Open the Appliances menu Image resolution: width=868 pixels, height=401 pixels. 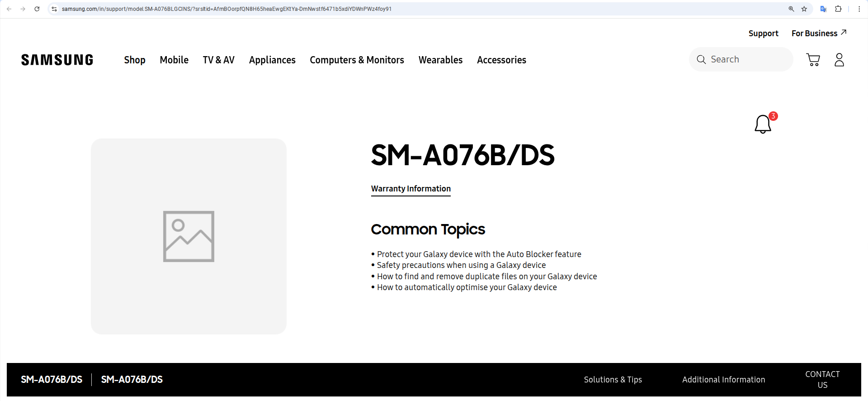pyautogui.click(x=272, y=60)
